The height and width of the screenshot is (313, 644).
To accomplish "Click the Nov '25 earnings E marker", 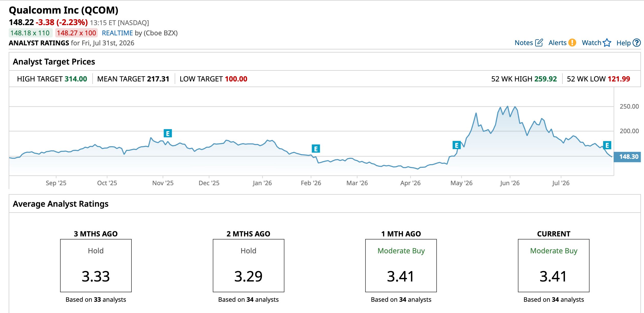I will (168, 133).
